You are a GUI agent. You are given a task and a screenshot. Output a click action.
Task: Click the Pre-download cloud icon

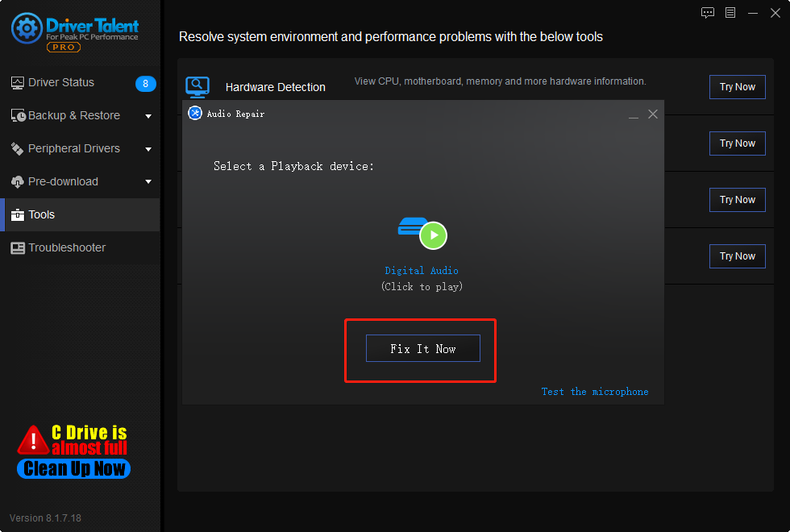pyautogui.click(x=17, y=181)
